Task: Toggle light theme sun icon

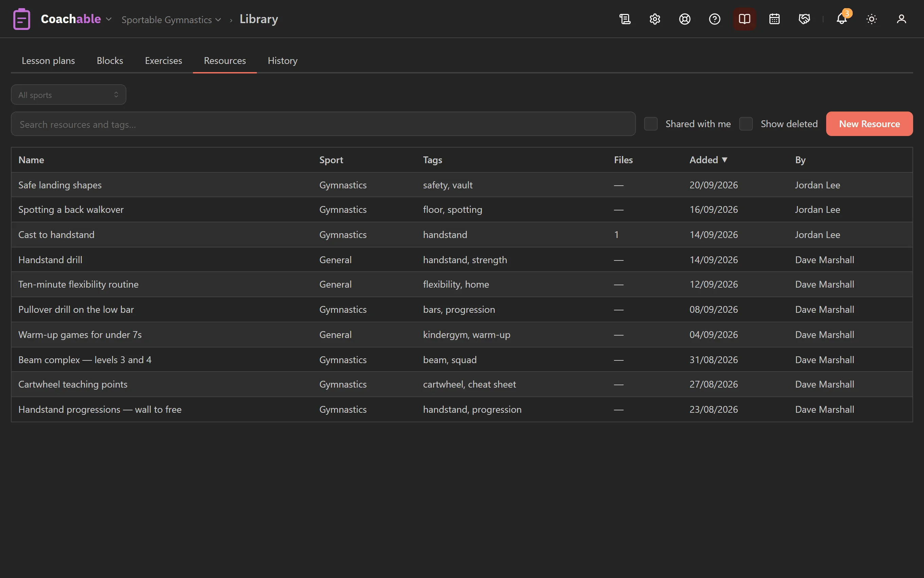Action: point(872,19)
